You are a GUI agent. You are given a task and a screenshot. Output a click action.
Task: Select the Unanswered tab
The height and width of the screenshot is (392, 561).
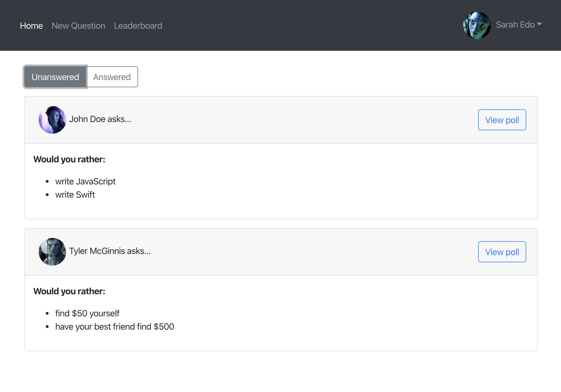pos(55,77)
